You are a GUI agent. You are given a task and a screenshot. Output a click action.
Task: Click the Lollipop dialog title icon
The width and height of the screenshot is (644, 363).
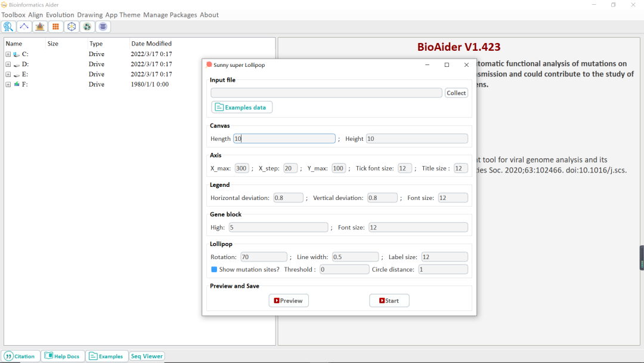click(209, 64)
